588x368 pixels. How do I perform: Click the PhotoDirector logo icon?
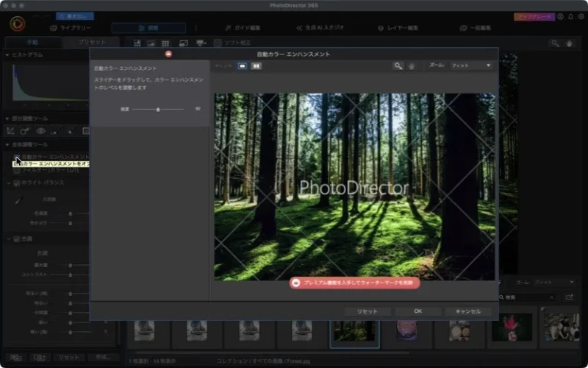click(x=17, y=24)
